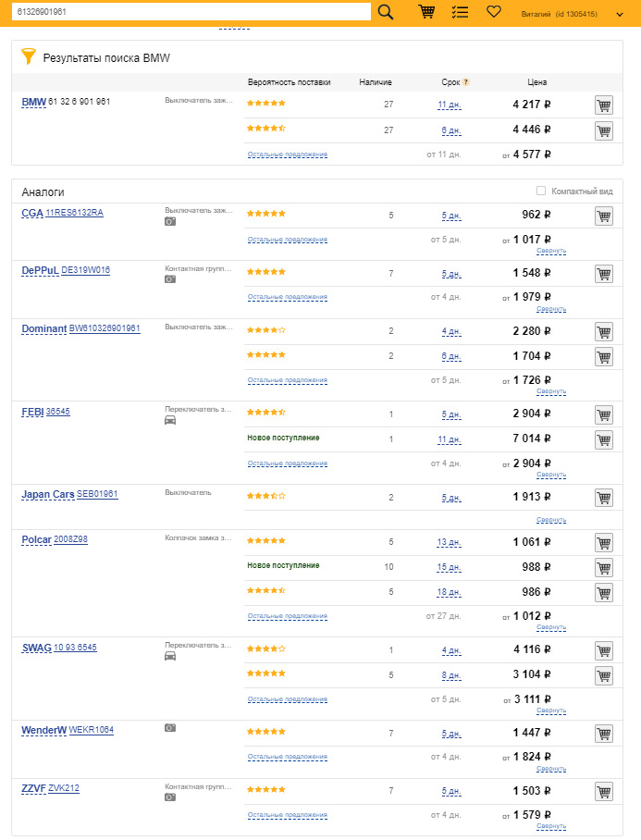This screenshot has width=641, height=840.
Task: Open photo icon for DePPuL part
Action: 170,279
